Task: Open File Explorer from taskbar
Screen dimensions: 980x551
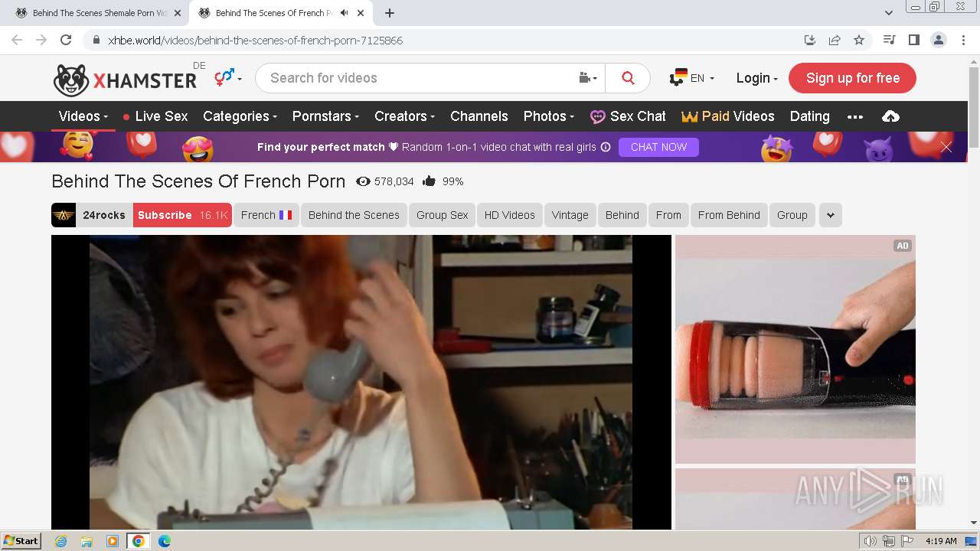Action: 87,541
